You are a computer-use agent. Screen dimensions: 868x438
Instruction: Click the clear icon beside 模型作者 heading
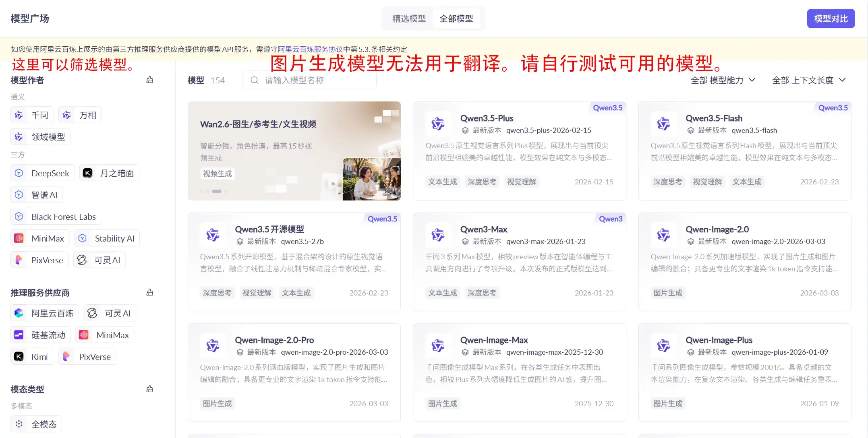(x=150, y=80)
